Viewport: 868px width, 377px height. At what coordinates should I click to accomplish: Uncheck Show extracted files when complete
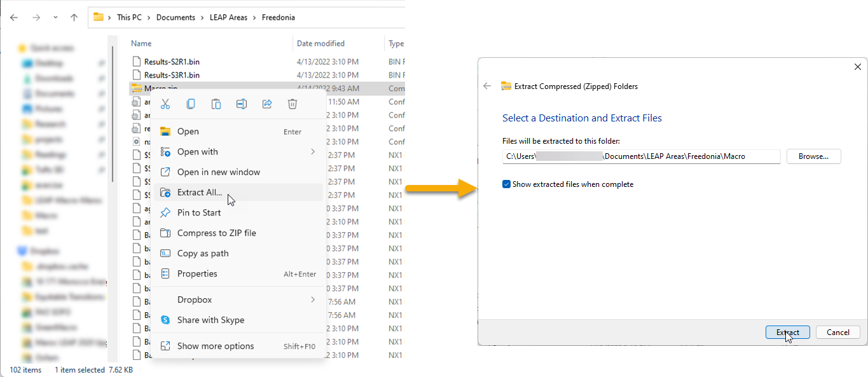[x=506, y=184]
